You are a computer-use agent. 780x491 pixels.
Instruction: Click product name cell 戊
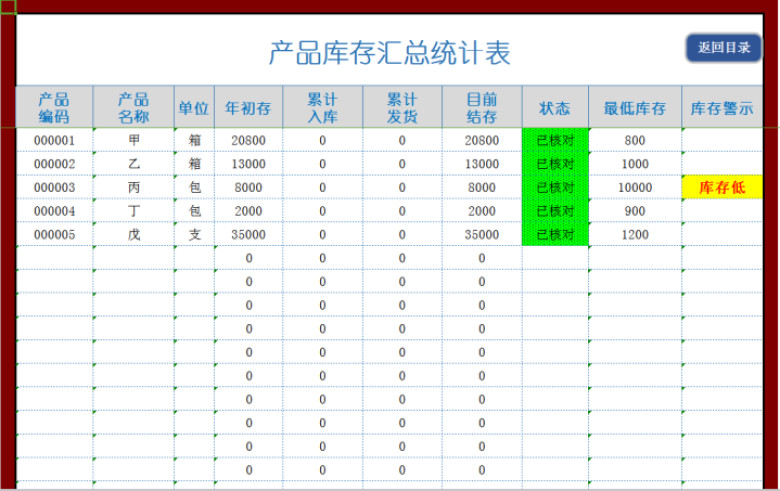point(133,234)
